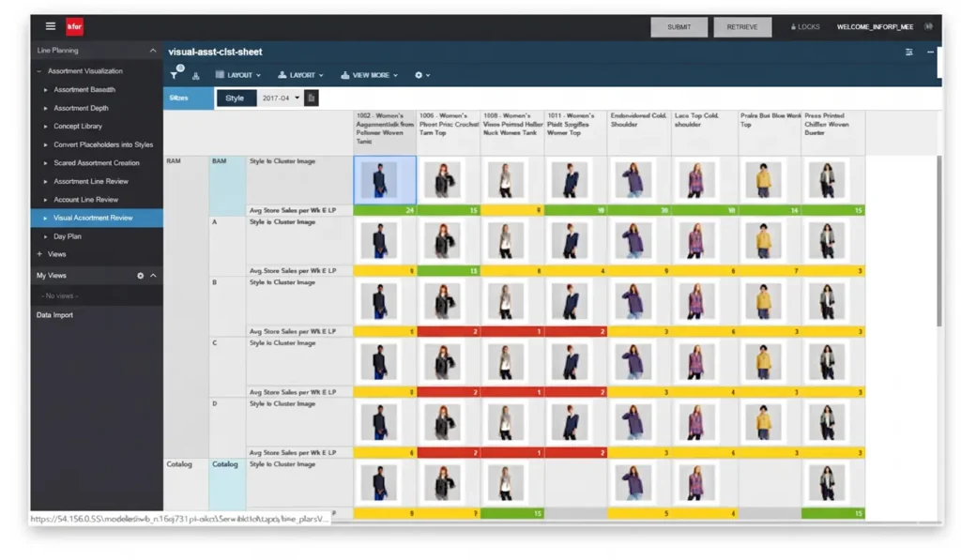Screen dimensions: 961x560
Task: Switch to the Sizes tab
Action: click(x=188, y=98)
